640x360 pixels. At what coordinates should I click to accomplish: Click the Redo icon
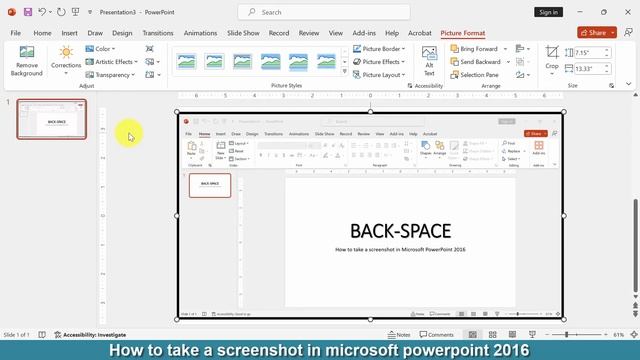tap(61, 12)
